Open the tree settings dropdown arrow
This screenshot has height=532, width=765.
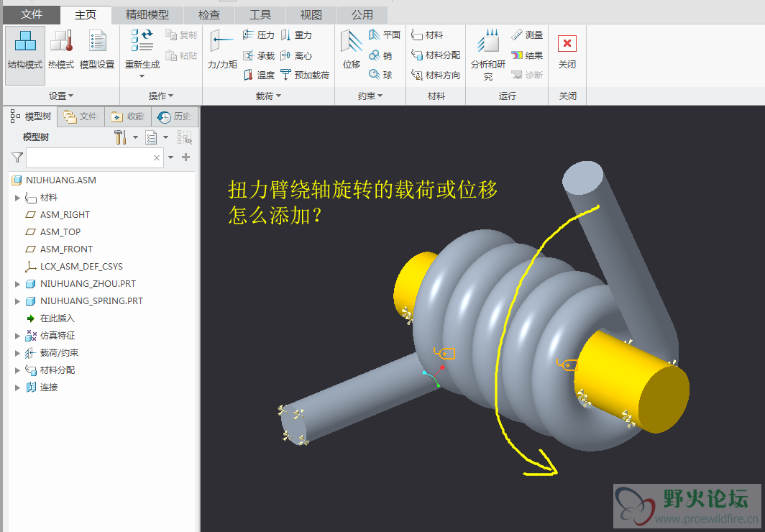coord(135,137)
